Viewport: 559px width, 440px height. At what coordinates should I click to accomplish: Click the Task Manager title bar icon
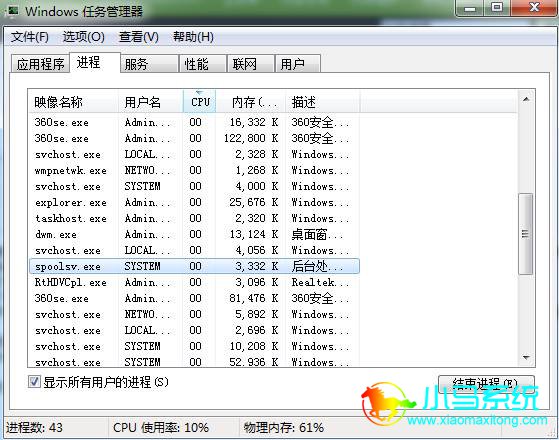[13, 11]
